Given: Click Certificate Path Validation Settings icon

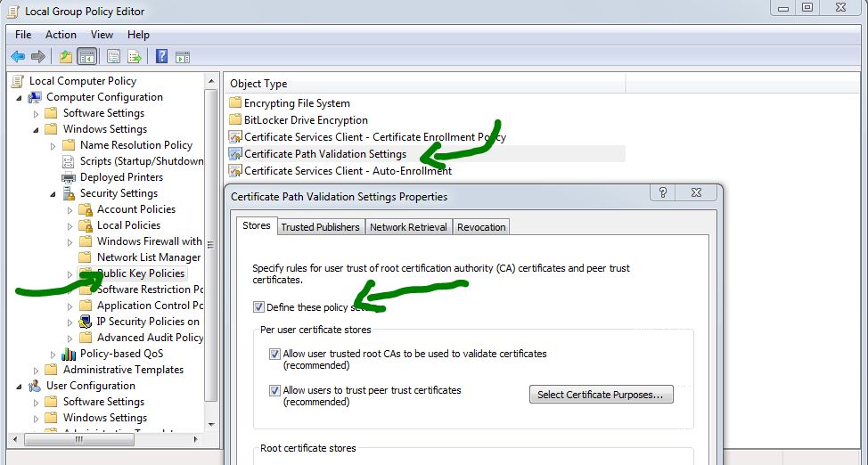Looking at the screenshot, I should click(235, 154).
